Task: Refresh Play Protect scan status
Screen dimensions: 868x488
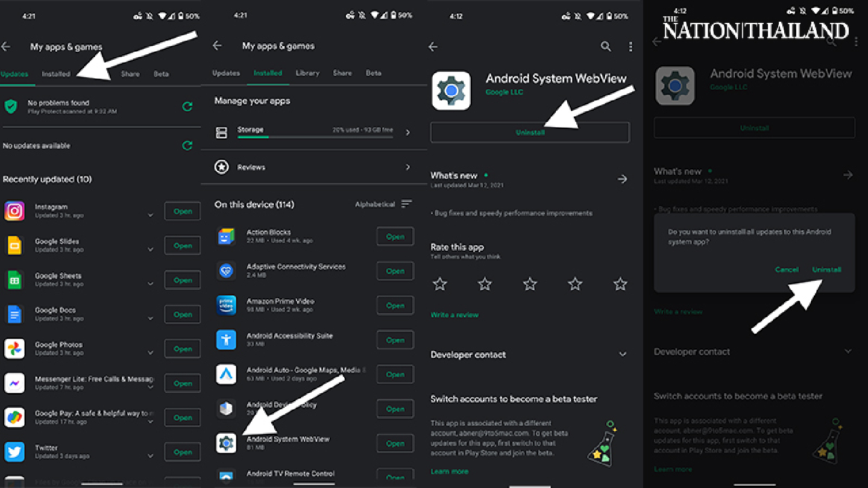Action: point(187,107)
